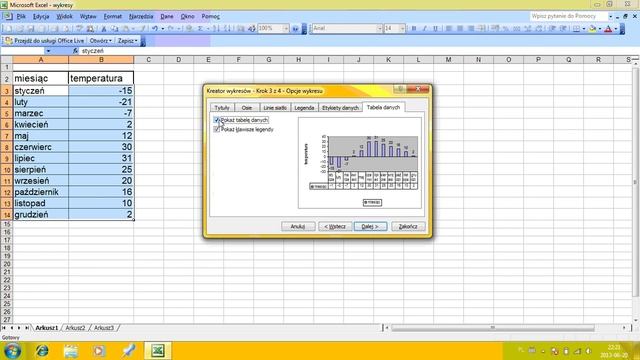The width and height of the screenshot is (640, 360).
Task: Click the Dalej button
Action: click(x=370, y=226)
